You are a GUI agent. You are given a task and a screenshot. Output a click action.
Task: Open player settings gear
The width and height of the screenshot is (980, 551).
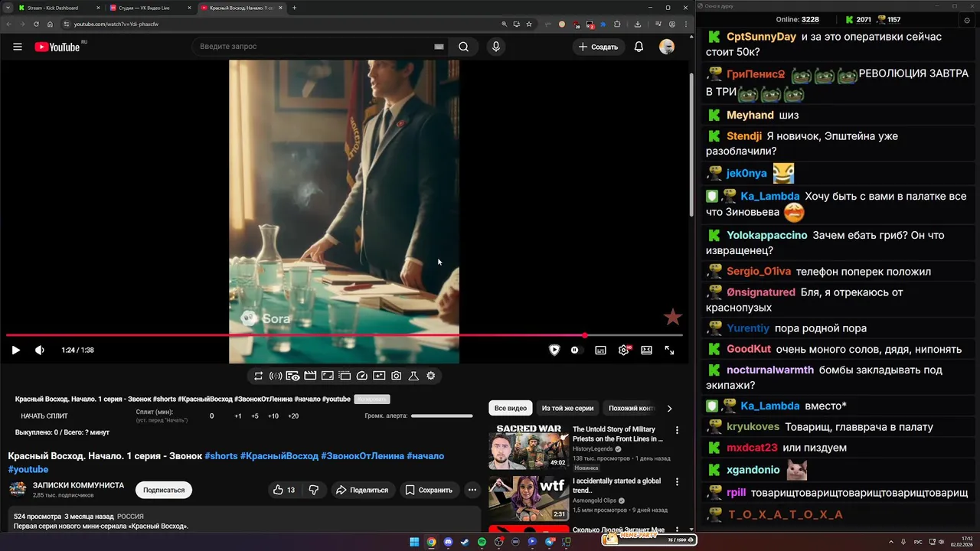click(x=624, y=350)
